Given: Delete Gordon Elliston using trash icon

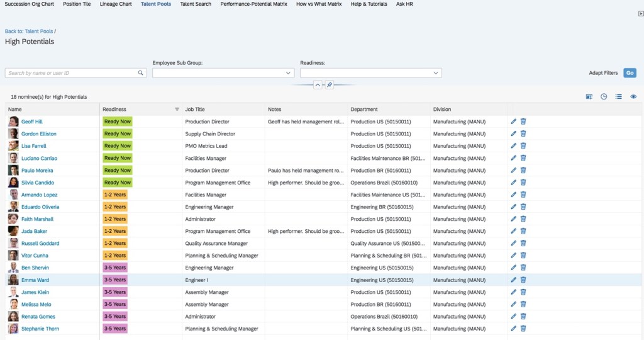Looking at the screenshot, I should 523,134.
